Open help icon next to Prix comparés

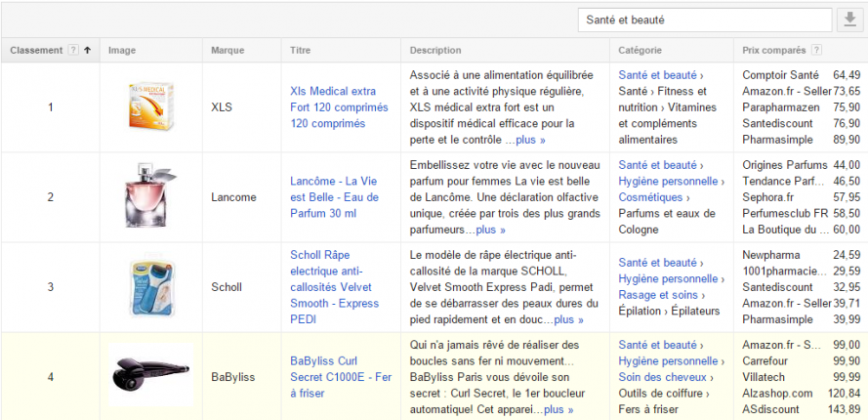(816, 50)
